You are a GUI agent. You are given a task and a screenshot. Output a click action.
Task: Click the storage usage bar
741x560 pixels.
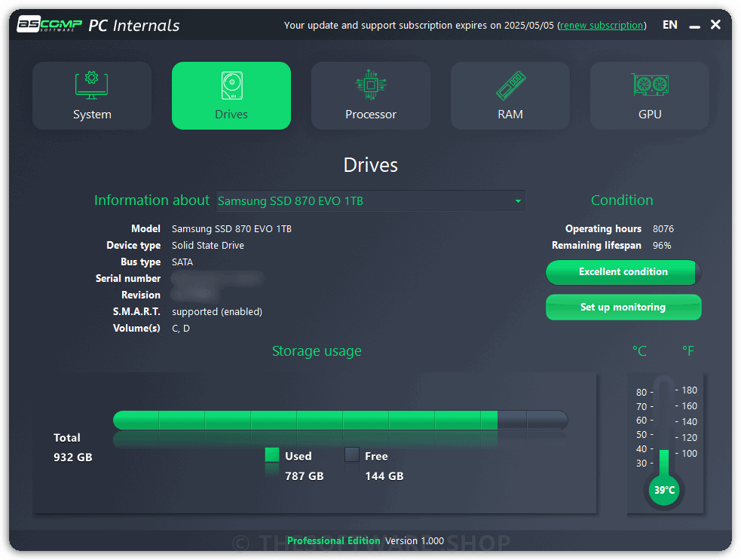340,420
